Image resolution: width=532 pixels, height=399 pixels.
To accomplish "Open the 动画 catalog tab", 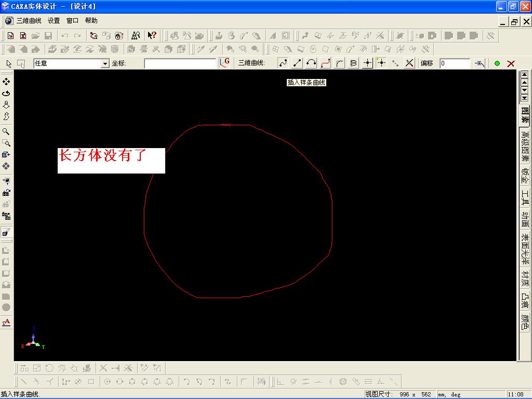I will click(525, 219).
